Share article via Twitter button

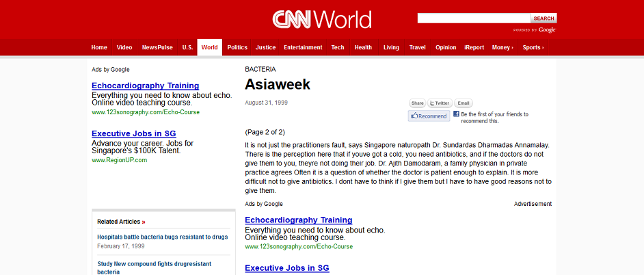tap(440, 103)
